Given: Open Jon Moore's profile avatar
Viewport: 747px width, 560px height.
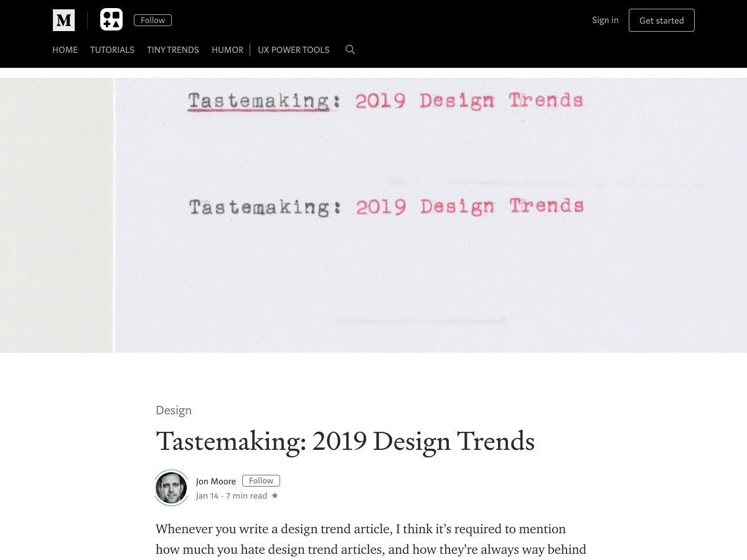Looking at the screenshot, I should pyautogui.click(x=171, y=487).
